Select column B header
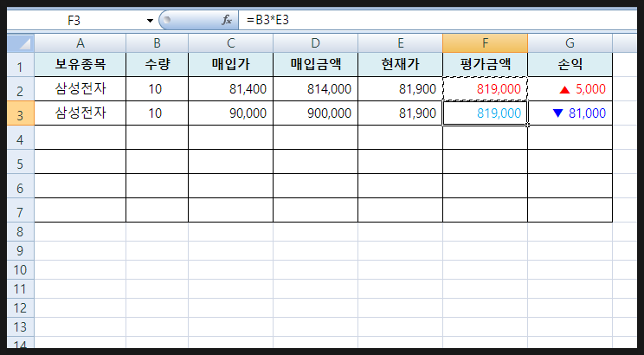The width and height of the screenshot is (644, 355). 157,43
